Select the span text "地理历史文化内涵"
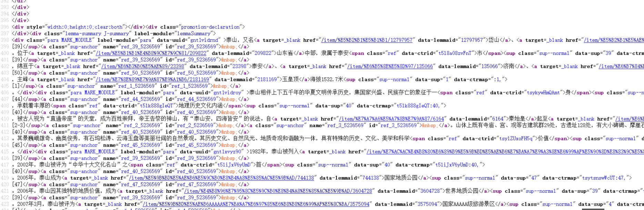This screenshot has width=644, height=210. tap(201, 106)
